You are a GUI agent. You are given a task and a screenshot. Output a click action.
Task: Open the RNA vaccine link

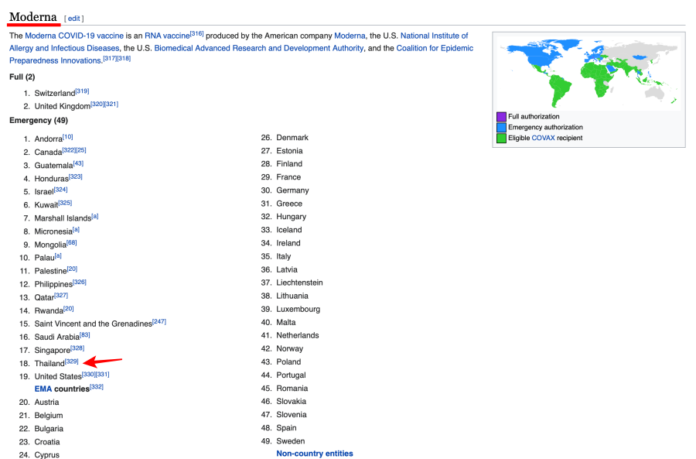(167, 36)
